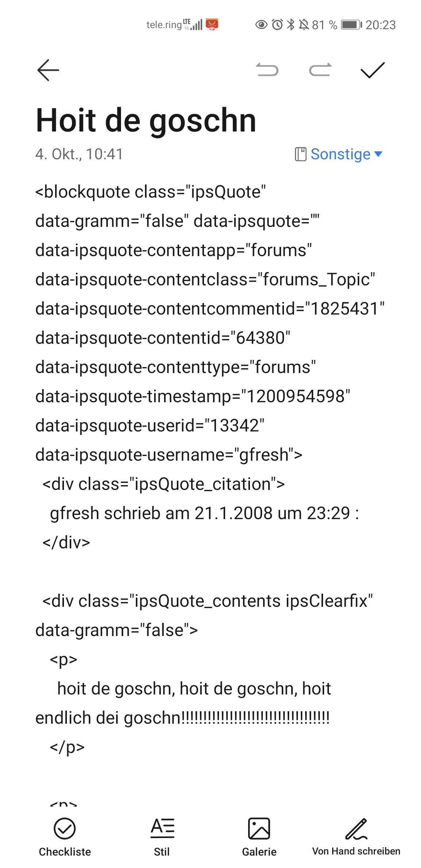Image resolution: width=421 pixels, height=868 pixels.
Task: Place cursor in line data-ipsquote-userid="13342"
Action: [150, 426]
